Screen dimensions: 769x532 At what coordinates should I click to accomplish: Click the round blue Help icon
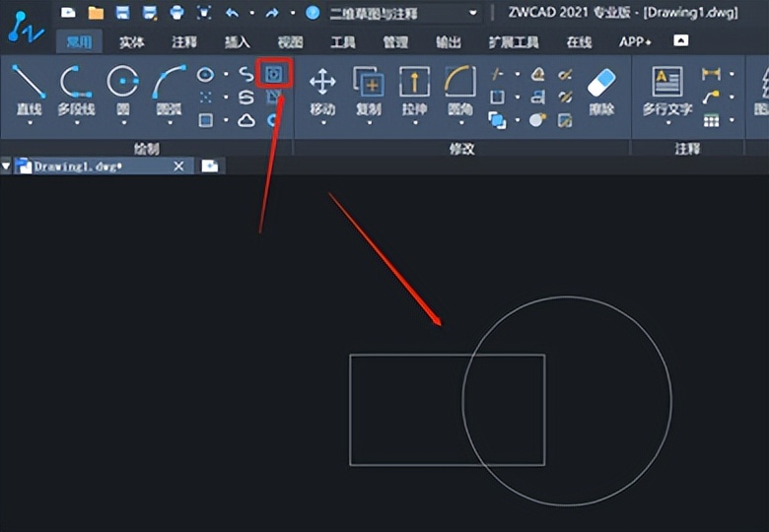(313, 12)
